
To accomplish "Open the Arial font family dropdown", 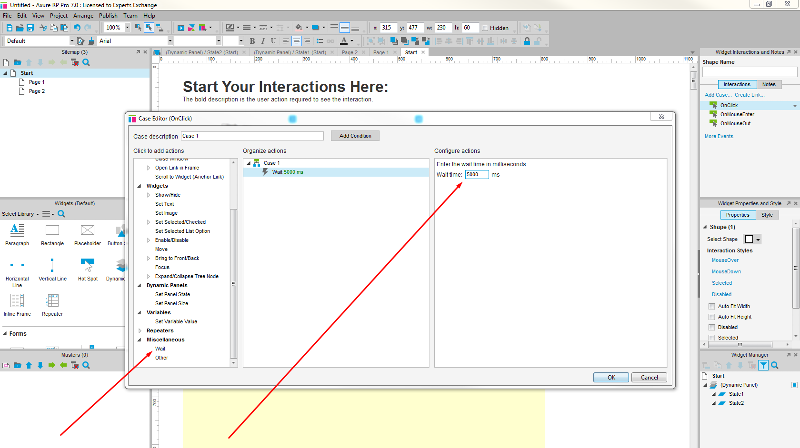I will 170,41.
